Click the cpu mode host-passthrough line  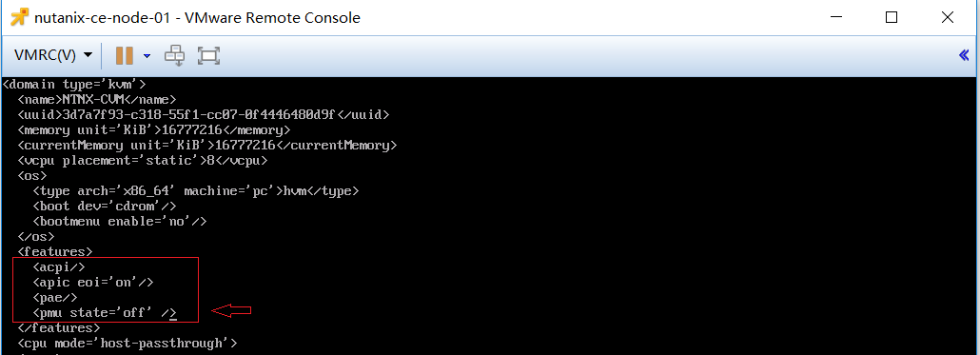pyautogui.click(x=127, y=344)
